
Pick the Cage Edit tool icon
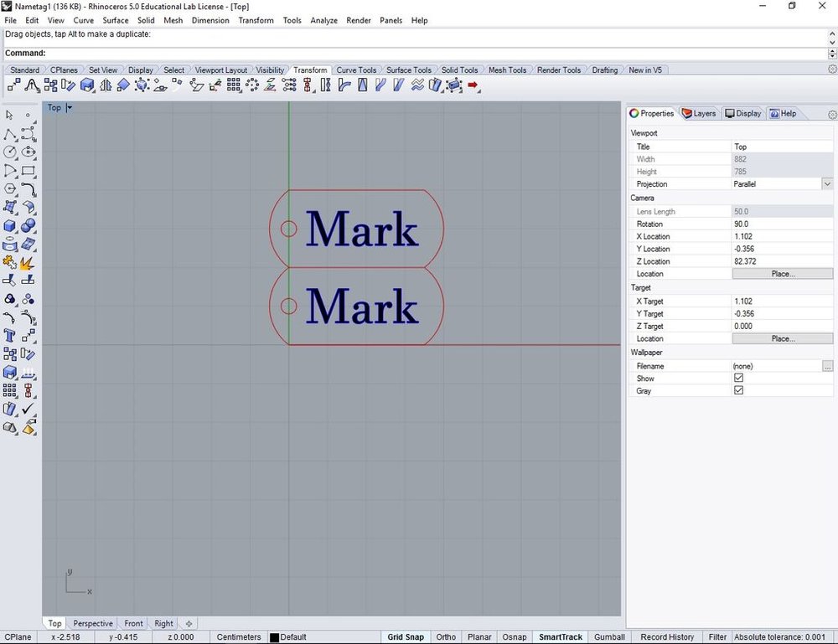[453, 85]
